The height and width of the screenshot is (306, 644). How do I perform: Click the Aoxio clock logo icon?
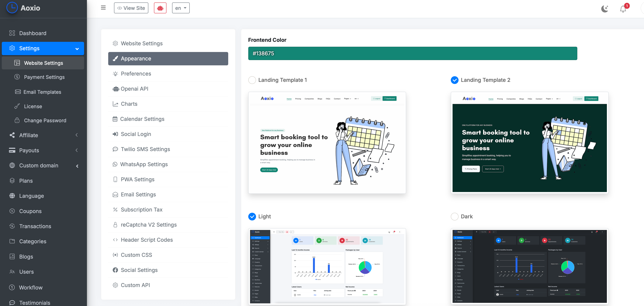12,8
